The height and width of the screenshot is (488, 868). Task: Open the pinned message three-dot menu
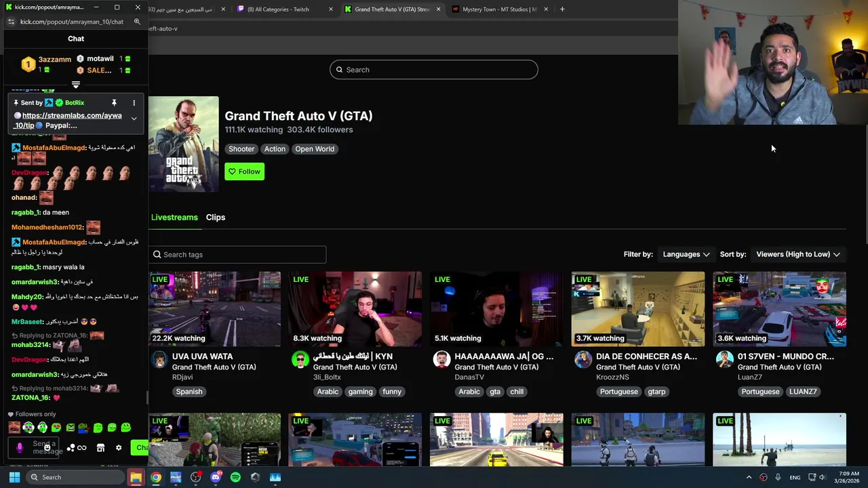(134, 102)
